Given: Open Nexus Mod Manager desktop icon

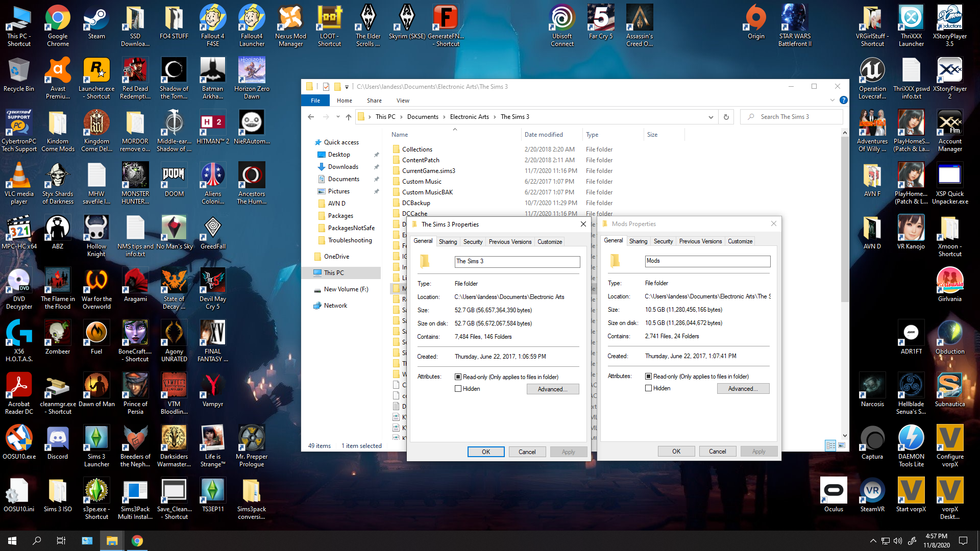Looking at the screenshot, I should (290, 26).
